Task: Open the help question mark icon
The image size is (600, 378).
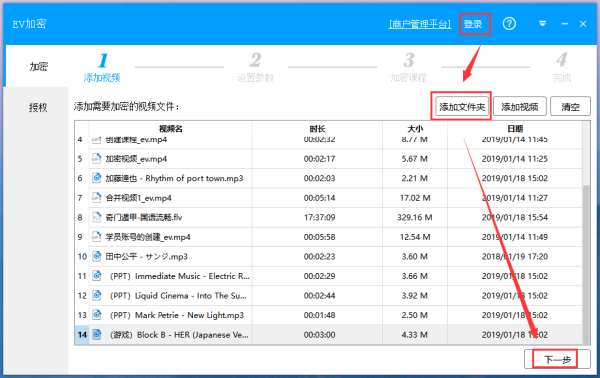Action: [509, 24]
